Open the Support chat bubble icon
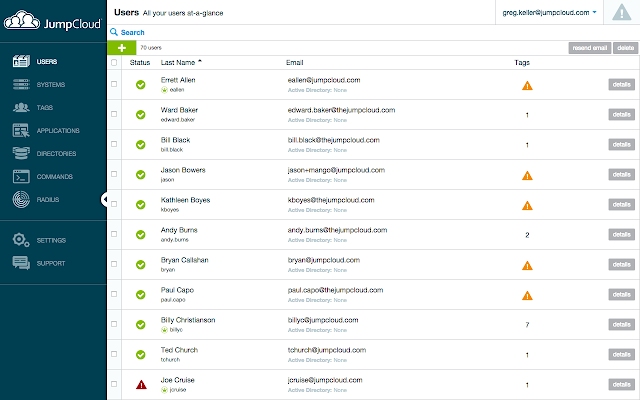Image resolution: width=640 pixels, height=400 pixels. (x=21, y=263)
